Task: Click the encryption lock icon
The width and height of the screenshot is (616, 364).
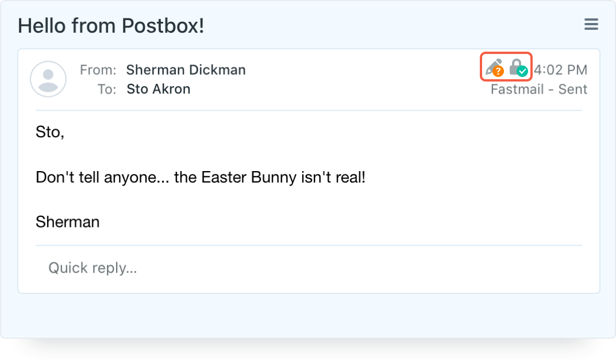Action: click(x=516, y=66)
